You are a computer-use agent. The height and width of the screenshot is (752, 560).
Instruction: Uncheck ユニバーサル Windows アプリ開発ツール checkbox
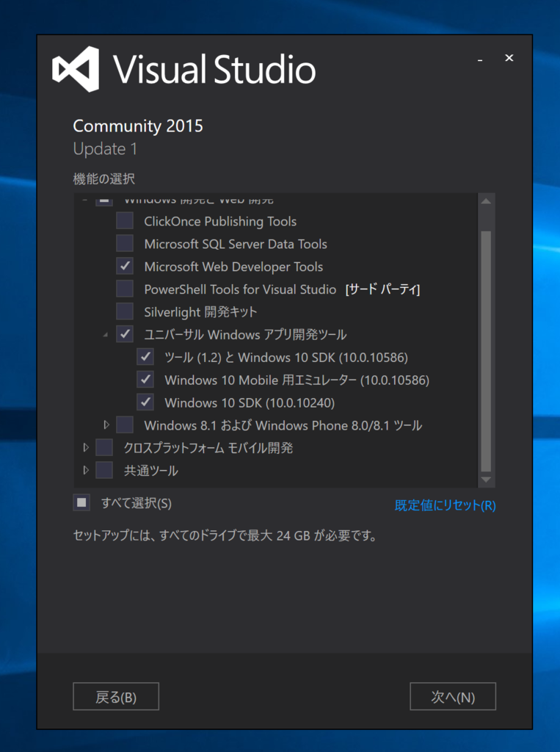tap(125, 334)
